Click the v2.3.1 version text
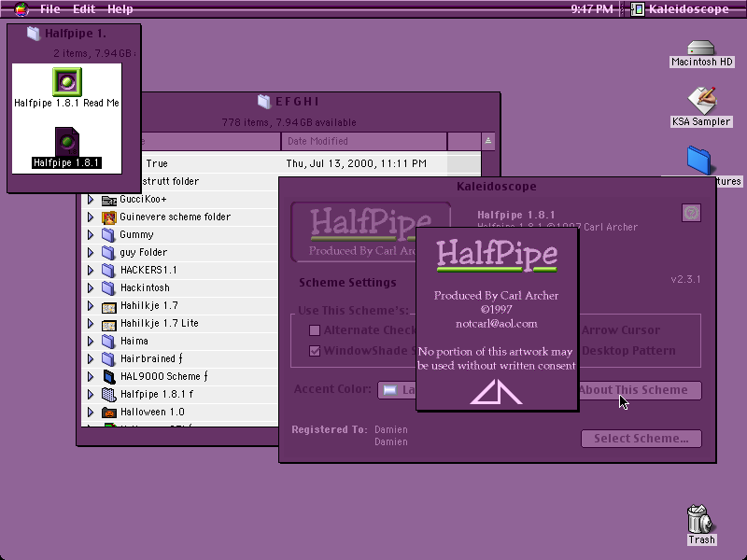The width and height of the screenshot is (747, 560). (685, 279)
